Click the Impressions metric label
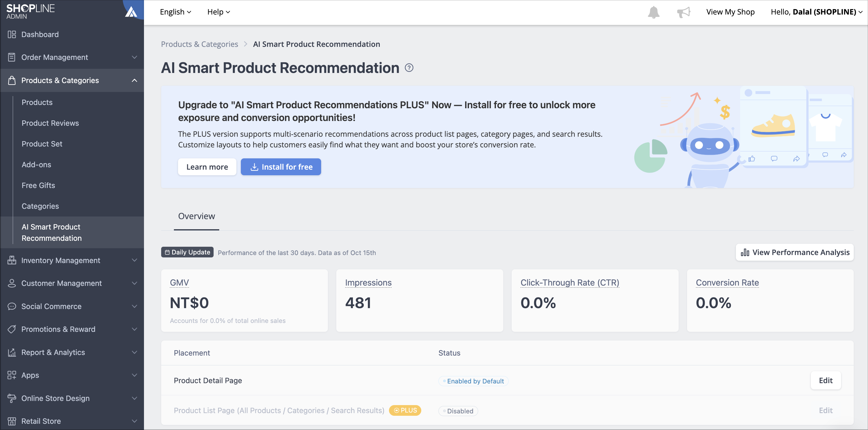Image resolution: width=868 pixels, height=430 pixels. 368,283
